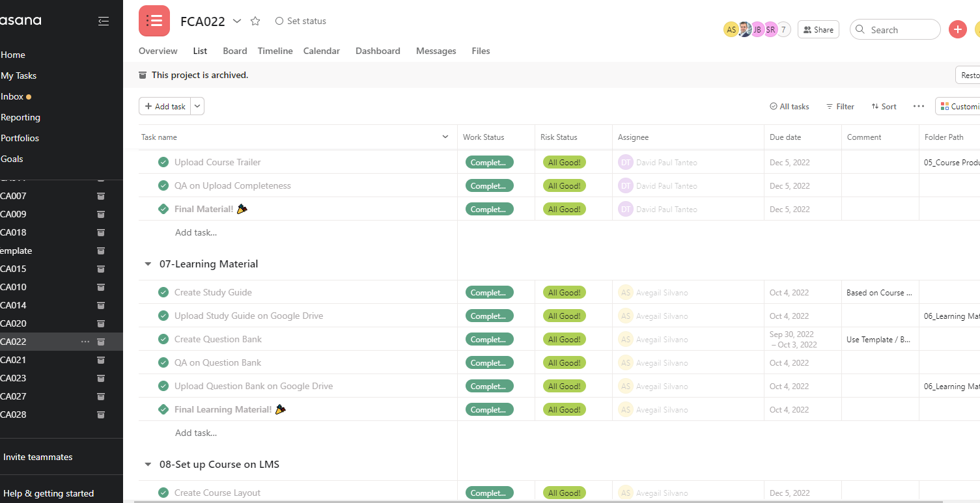This screenshot has height=503, width=980.
Task: Toggle completion check for Create Study Guide
Action: click(163, 292)
